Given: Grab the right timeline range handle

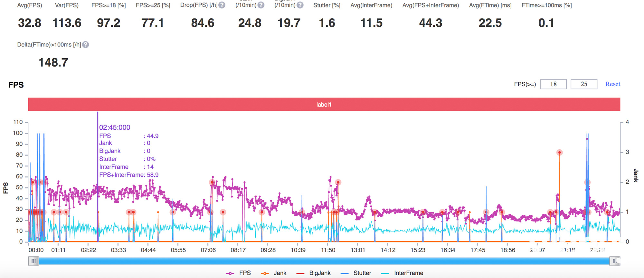Looking at the screenshot, I should [x=615, y=261].
